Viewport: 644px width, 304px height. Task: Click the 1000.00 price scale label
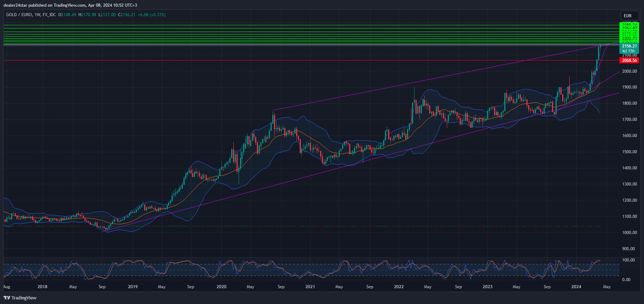click(629, 233)
